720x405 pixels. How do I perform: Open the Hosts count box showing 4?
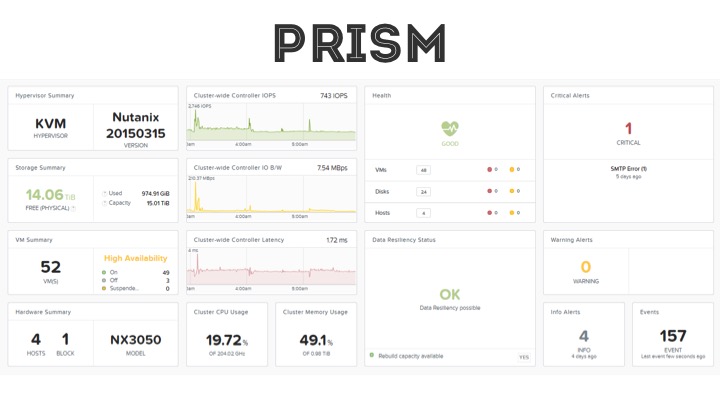[x=423, y=213]
